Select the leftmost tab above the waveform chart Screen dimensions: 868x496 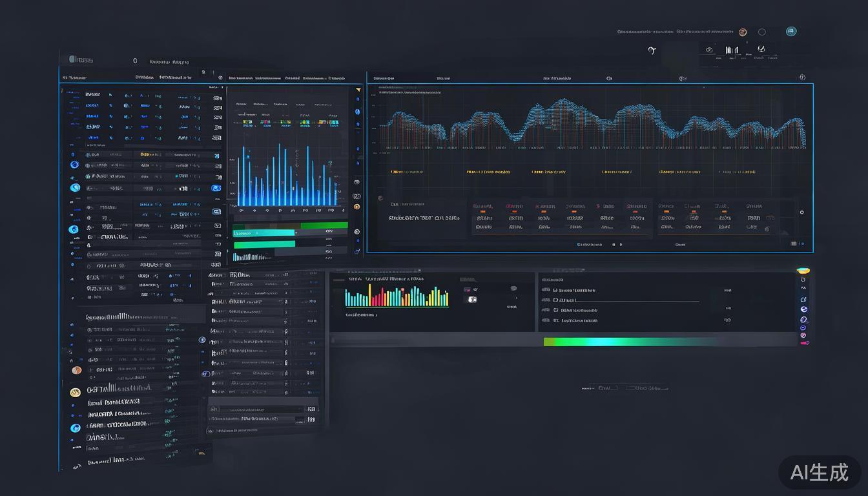click(384, 78)
